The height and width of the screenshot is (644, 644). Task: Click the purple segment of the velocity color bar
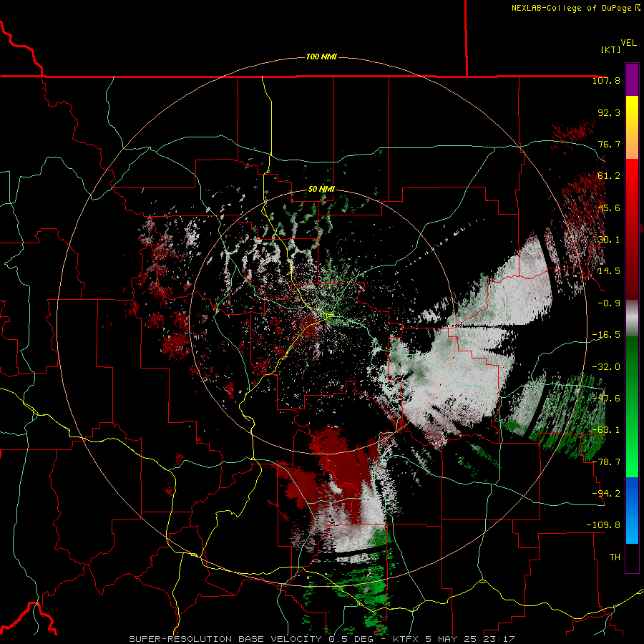[632, 79]
